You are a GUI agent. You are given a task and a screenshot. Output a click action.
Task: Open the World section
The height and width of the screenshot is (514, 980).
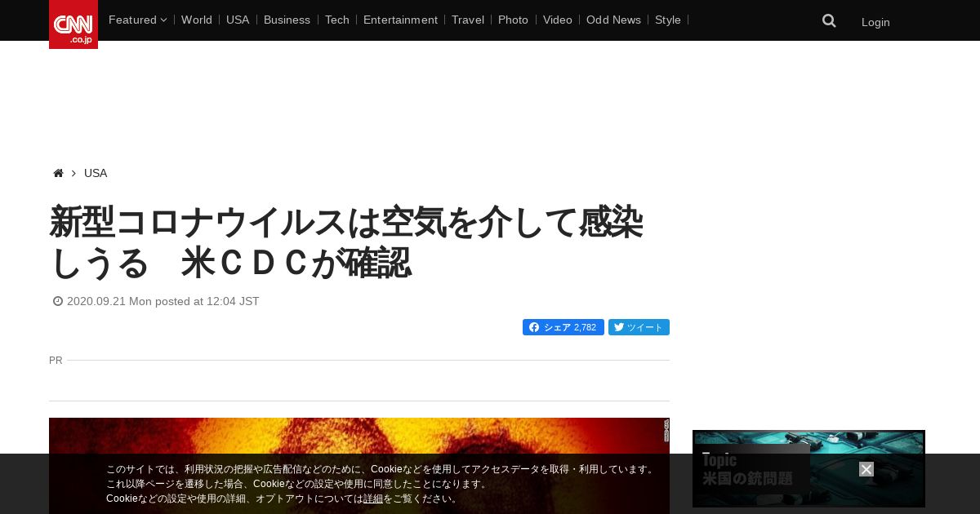(197, 20)
